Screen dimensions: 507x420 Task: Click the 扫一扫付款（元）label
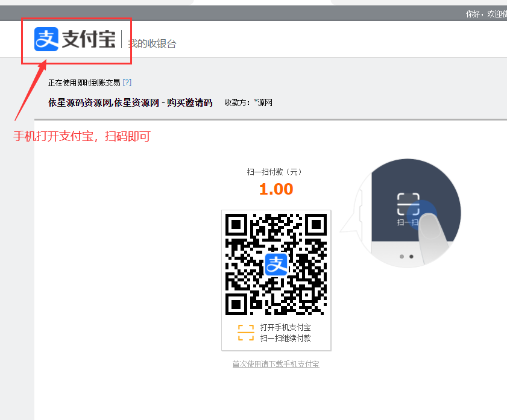pos(274,172)
